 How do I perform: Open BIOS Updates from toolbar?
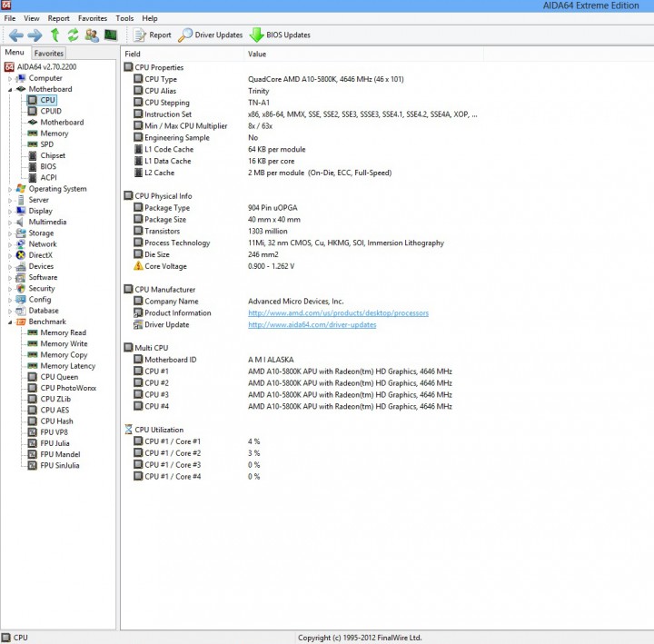pos(280,35)
